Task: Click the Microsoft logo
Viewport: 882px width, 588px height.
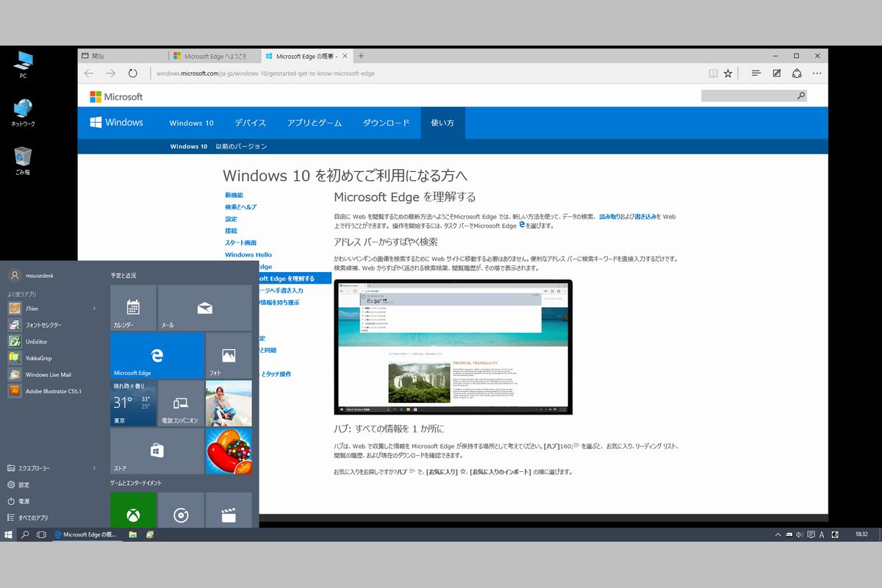Action: [x=116, y=97]
